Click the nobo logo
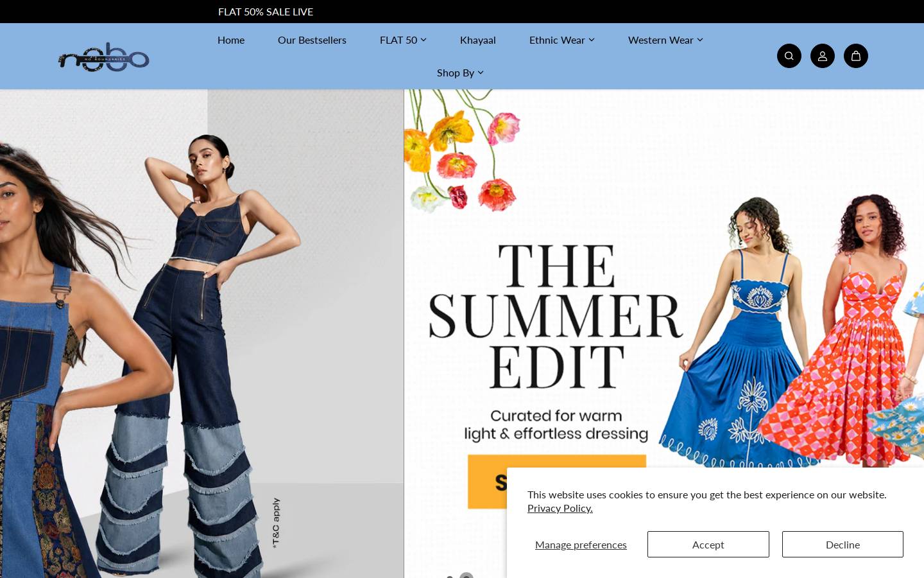924x578 pixels. (104, 57)
